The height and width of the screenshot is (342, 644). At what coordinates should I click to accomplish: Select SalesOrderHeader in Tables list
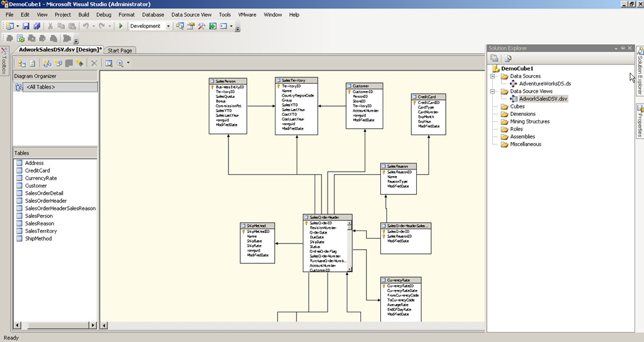[x=46, y=201]
